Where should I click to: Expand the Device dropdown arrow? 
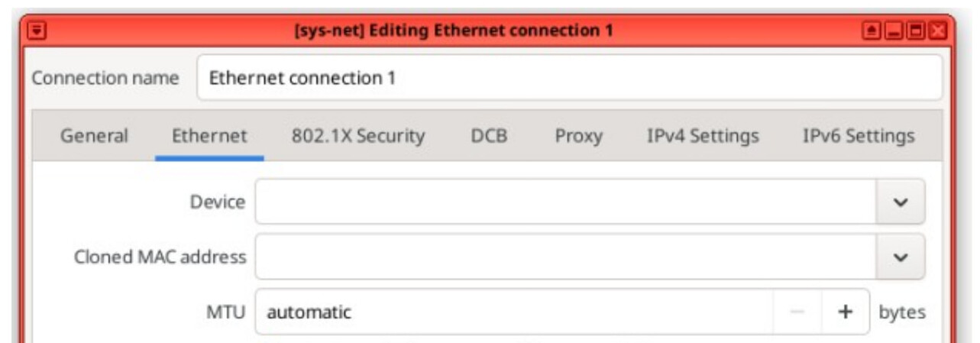[x=901, y=202]
